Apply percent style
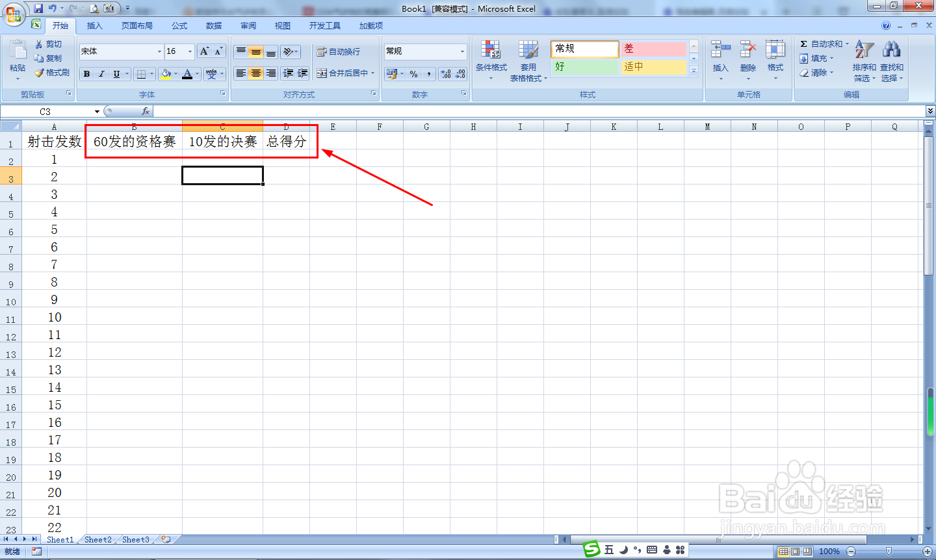 pyautogui.click(x=414, y=74)
